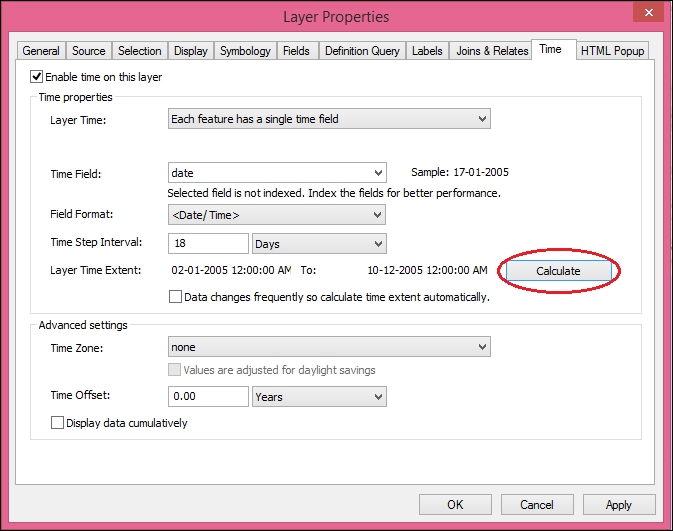
Task: Open the Symbology tab
Action: click(245, 51)
